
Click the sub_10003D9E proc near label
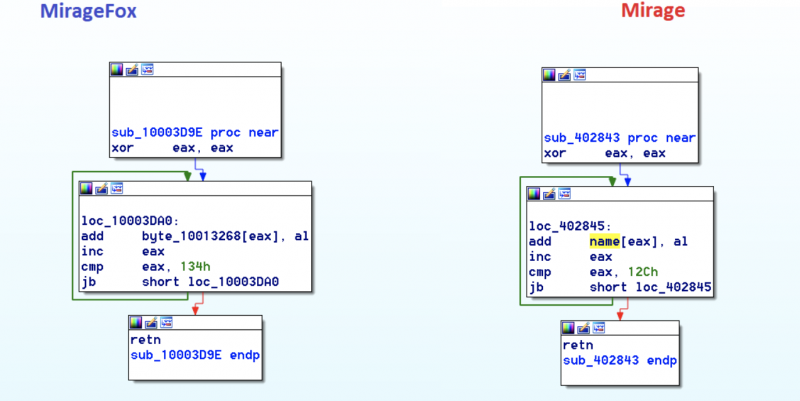(194, 132)
